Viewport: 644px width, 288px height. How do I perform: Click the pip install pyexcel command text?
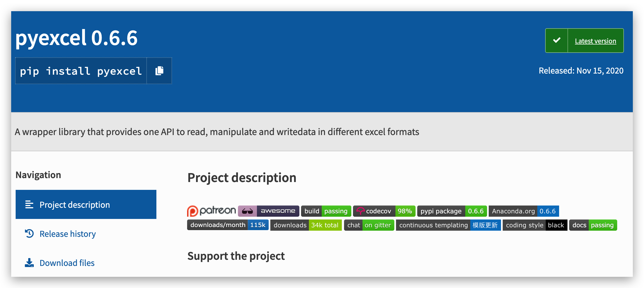[81, 71]
